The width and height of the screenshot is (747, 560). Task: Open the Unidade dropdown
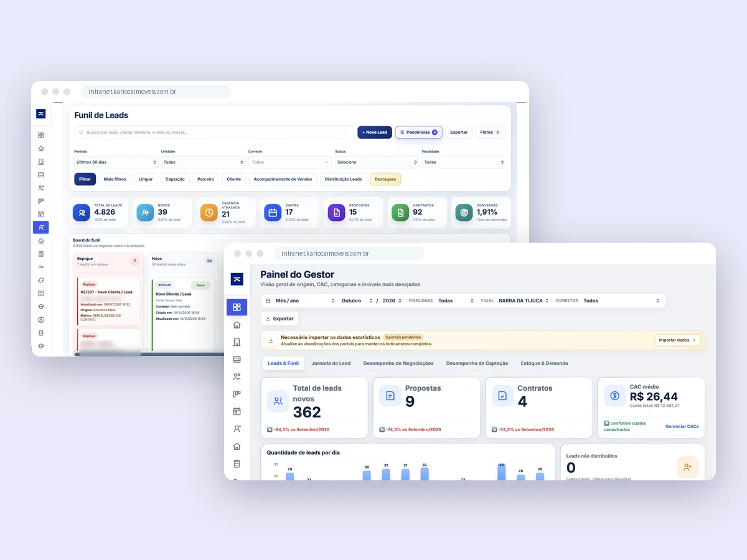203,162
